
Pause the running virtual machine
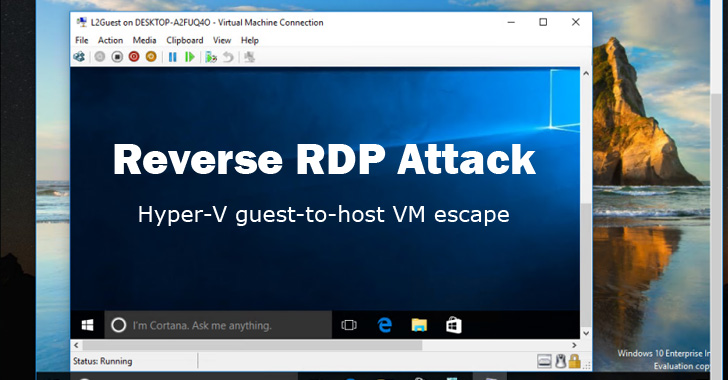click(x=173, y=57)
